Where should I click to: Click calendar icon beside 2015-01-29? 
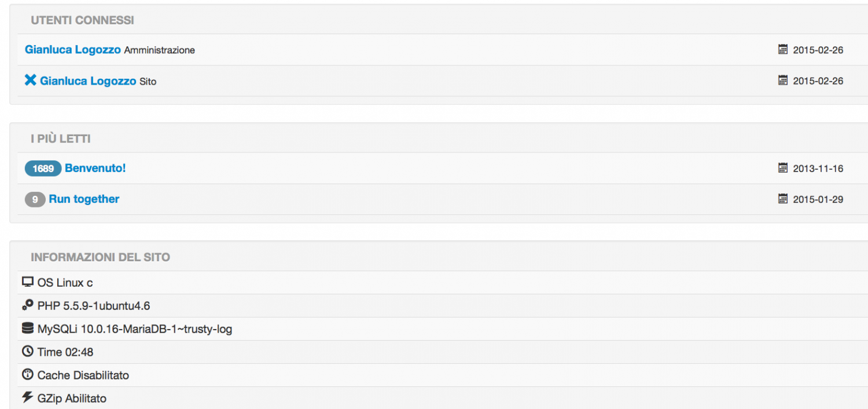(x=783, y=199)
